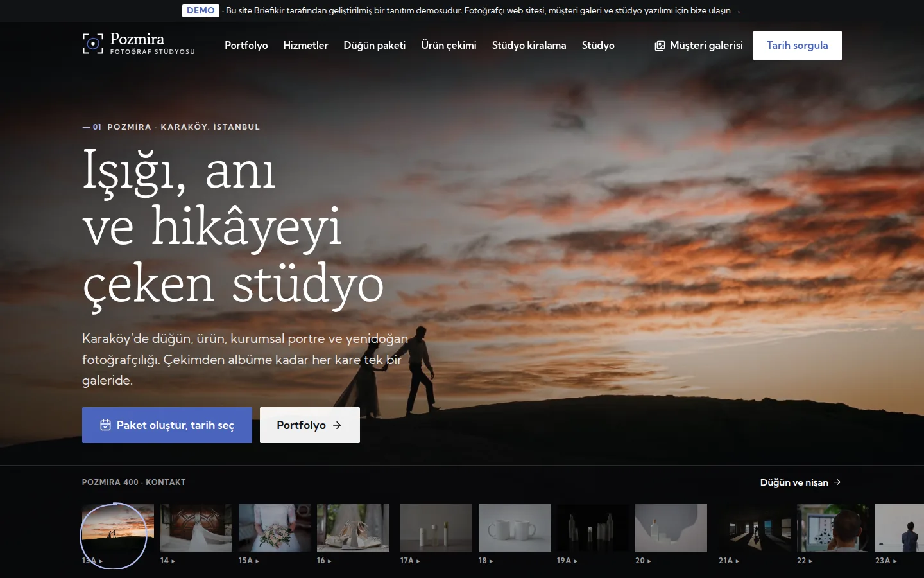The height and width of the screenshot is (578, 924).
Task: Click the 'FOTOĞRAF STÜDYOSU' tagline under the logo
Action: [153, 52]
